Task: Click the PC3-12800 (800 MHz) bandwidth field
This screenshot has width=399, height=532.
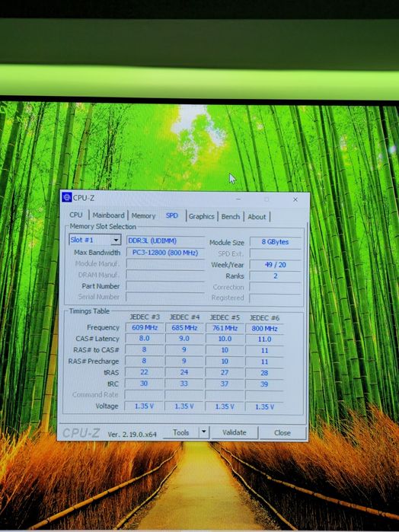Action: click(x=166, y=253)
